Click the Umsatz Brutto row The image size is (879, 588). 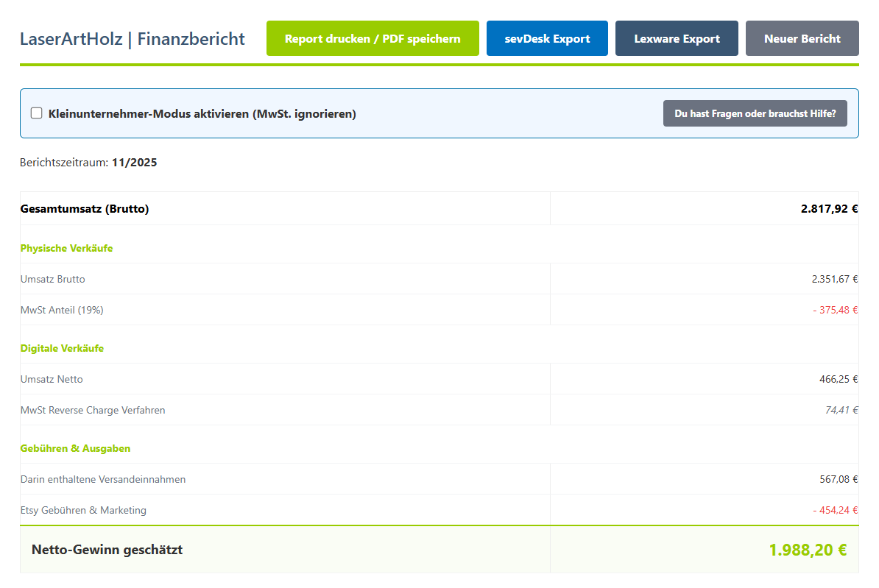tap(52, 279)
